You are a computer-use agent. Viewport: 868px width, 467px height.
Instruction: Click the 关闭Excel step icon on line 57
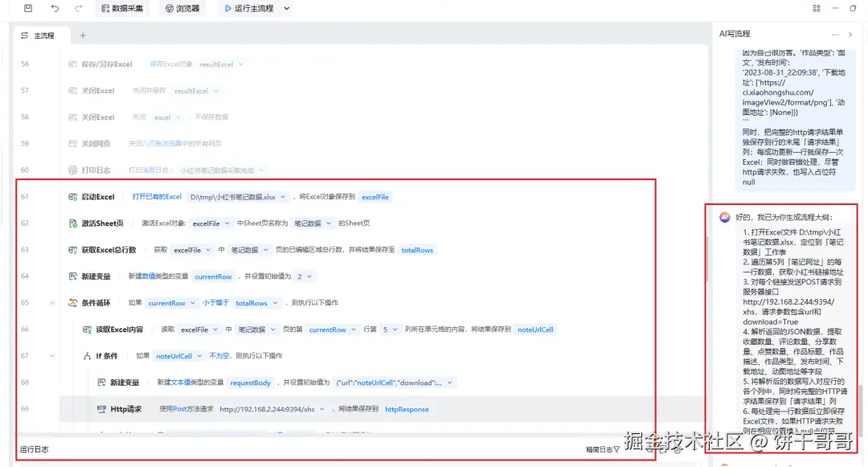click(72, 91)
